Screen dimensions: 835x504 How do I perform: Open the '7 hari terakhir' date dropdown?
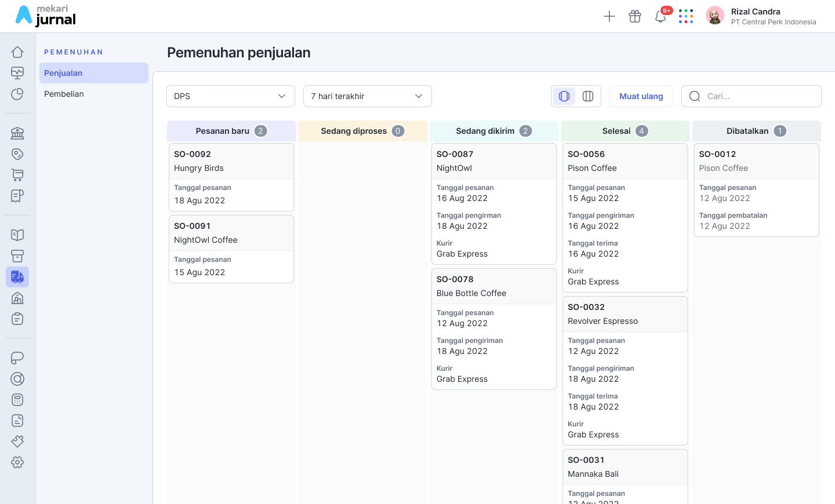pos(367,96)
